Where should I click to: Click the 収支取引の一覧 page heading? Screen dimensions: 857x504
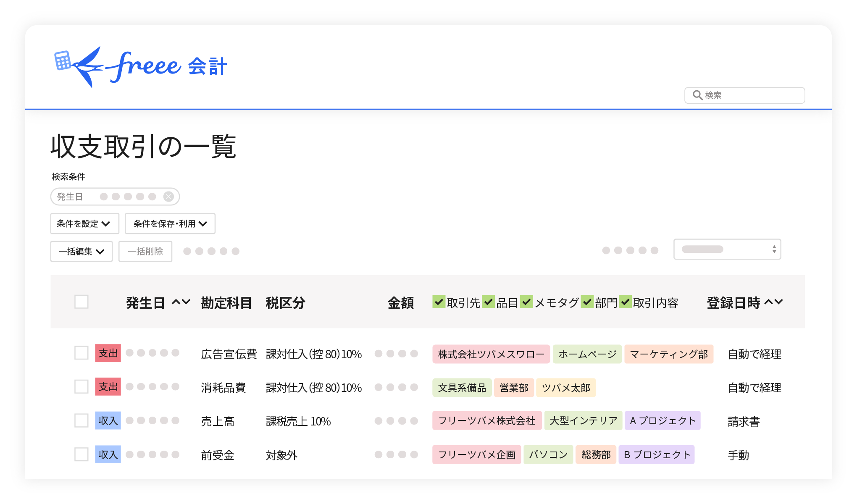click(x=143, y=147)
